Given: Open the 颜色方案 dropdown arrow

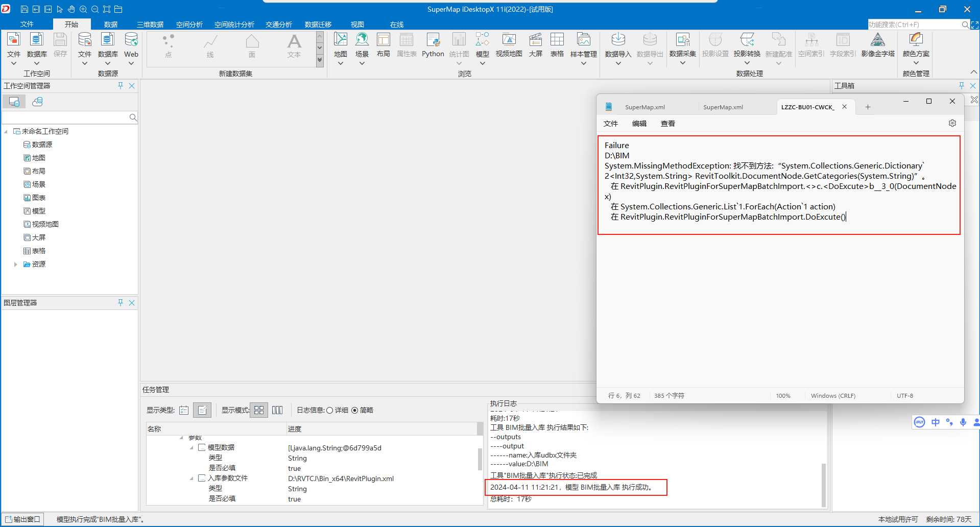Looking at the screenshot, I should click(916, 63).
